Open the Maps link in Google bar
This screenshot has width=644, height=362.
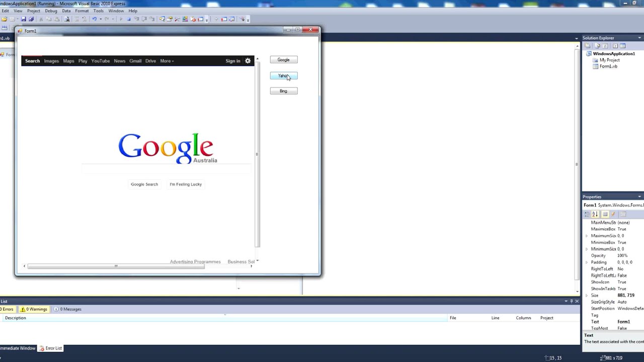pyautogui.click(x=68, y=61)
